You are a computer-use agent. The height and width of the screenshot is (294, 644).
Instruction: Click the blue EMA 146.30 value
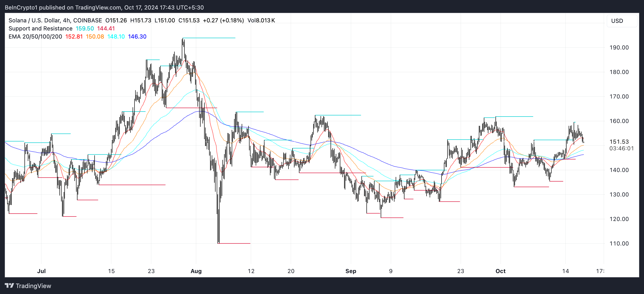coord(137,37)
